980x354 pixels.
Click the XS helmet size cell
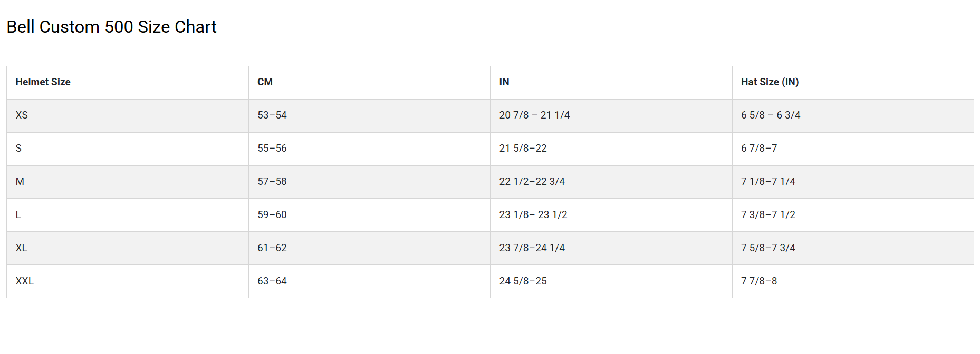pyautogui.click(x=22, y=115)
